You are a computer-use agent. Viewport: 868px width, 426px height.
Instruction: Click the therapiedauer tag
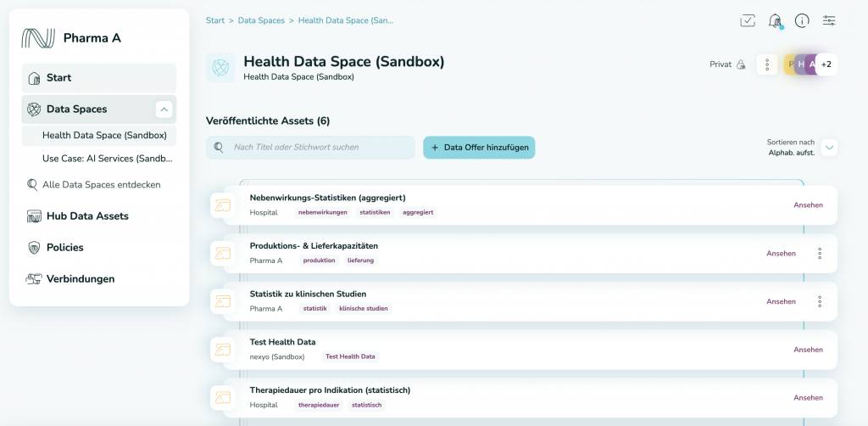click(319, 405)
